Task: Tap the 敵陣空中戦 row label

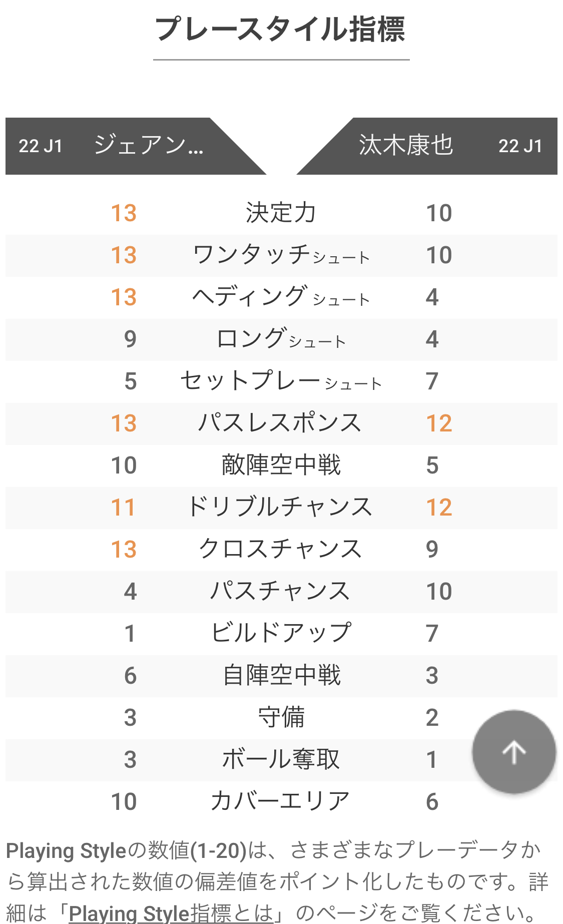Action: click(281, 466)
